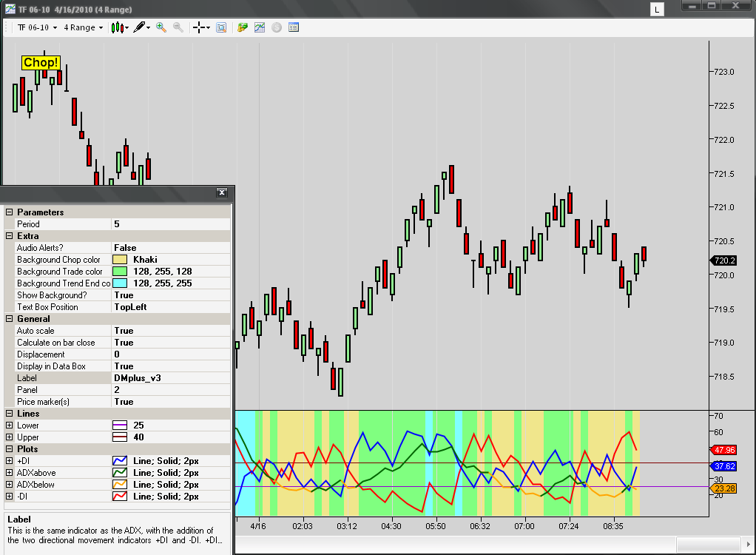Click the -DI red line preview icon
Viewport: 756px width, 555px height.
(120, 497)
